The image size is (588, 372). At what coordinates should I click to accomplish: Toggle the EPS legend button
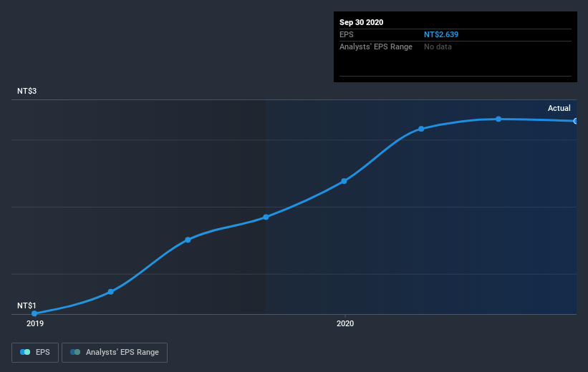[35, 353]
